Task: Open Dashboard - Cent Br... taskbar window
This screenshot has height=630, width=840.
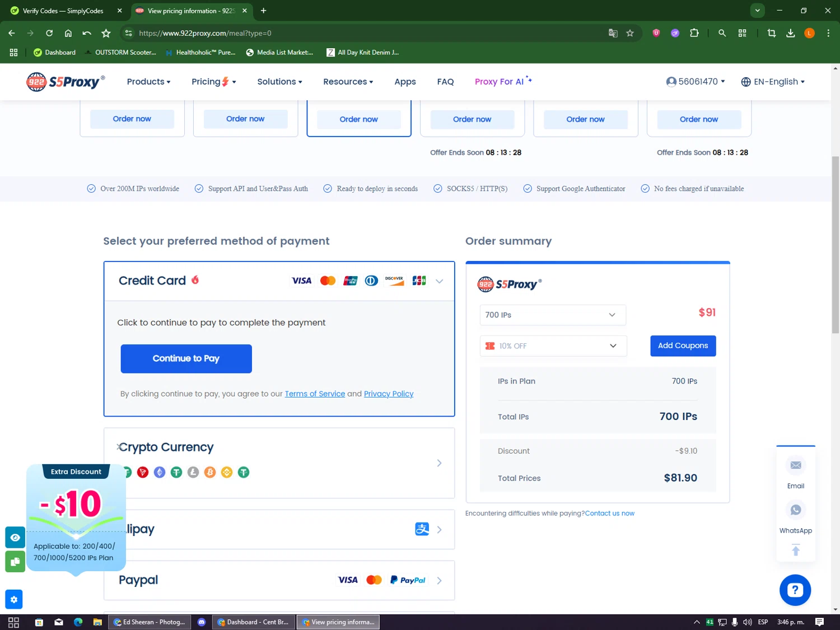Action: coord(253,622)
